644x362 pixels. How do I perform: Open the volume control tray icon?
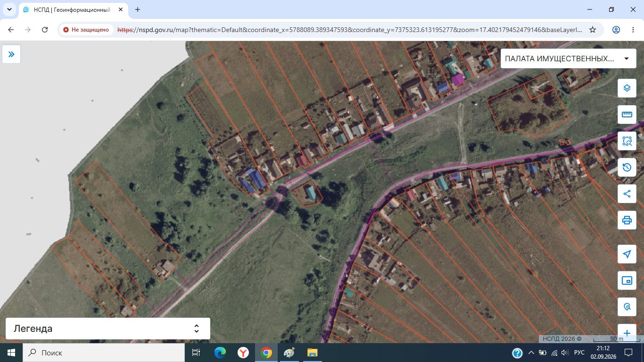(x=565, y=353)
